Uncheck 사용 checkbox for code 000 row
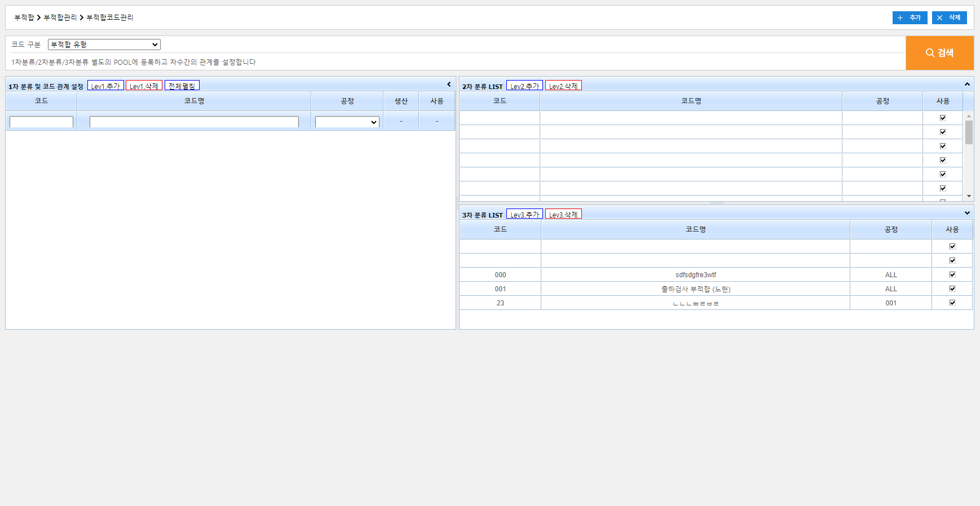Screen dimensions: 980x506 click(x=952, y=274)
